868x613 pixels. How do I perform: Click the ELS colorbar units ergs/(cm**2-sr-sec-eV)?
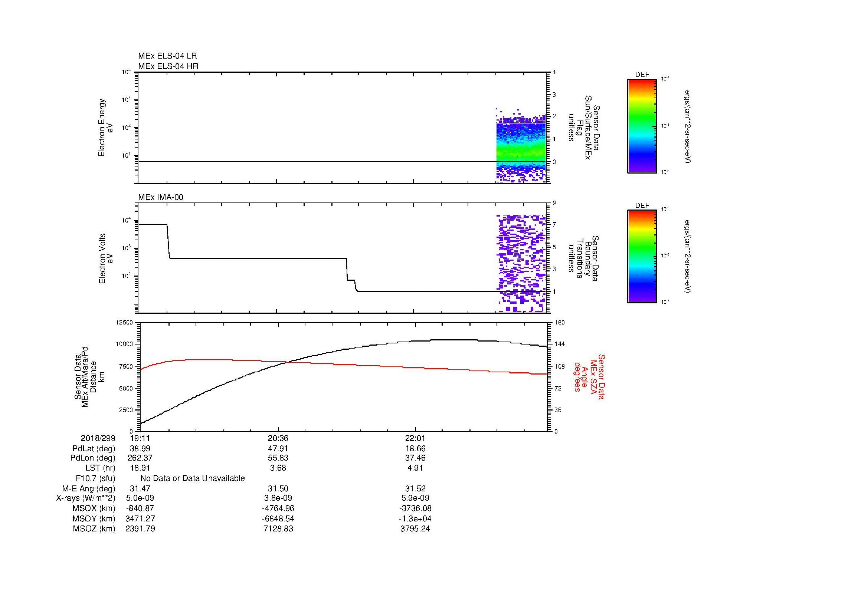687,126
